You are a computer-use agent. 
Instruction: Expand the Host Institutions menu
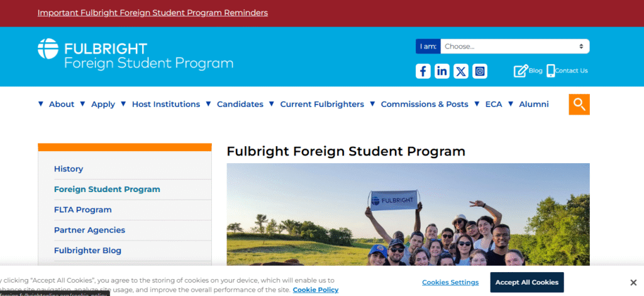[x=166, y=105]
